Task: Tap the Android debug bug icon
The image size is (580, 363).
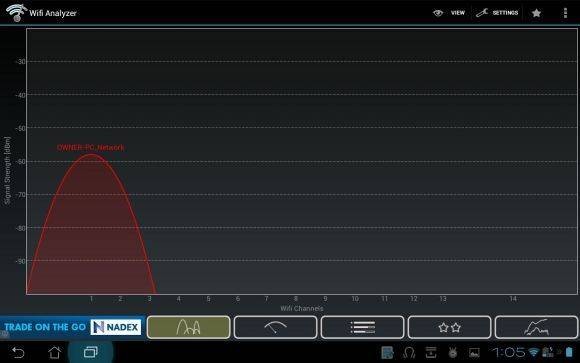Action: click(452, 353)
